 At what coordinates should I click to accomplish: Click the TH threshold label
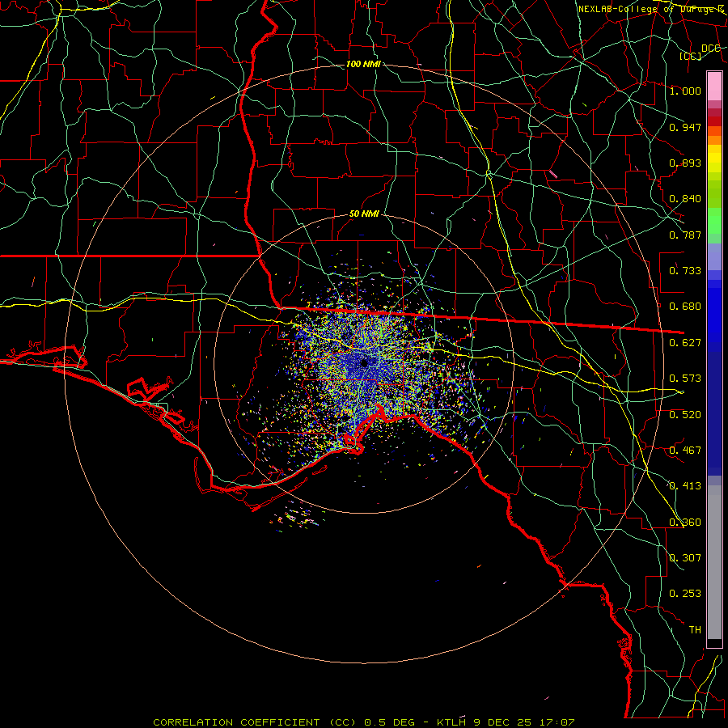[x=695, y=630]
